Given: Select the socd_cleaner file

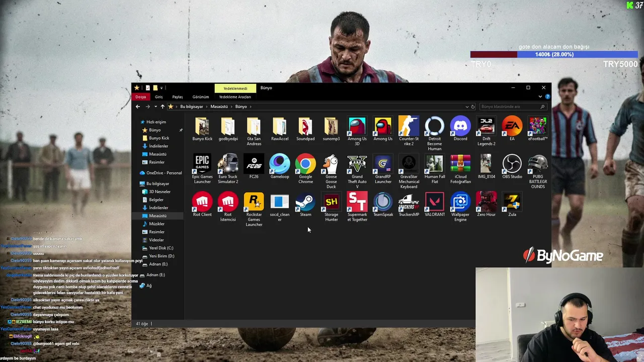Looking at the screenshot, I should coord(280,207).
